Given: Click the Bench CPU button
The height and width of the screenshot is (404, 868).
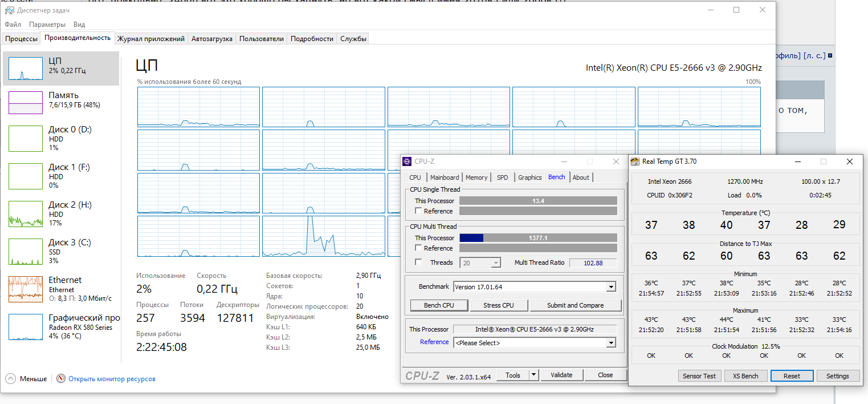Looking at the screenshot, I should click(x=439, y=305).
